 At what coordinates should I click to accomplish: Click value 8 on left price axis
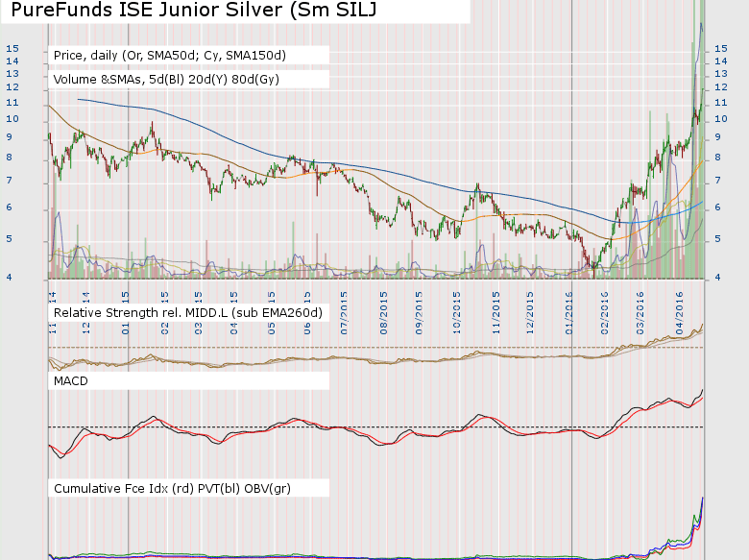click(9, 158)
